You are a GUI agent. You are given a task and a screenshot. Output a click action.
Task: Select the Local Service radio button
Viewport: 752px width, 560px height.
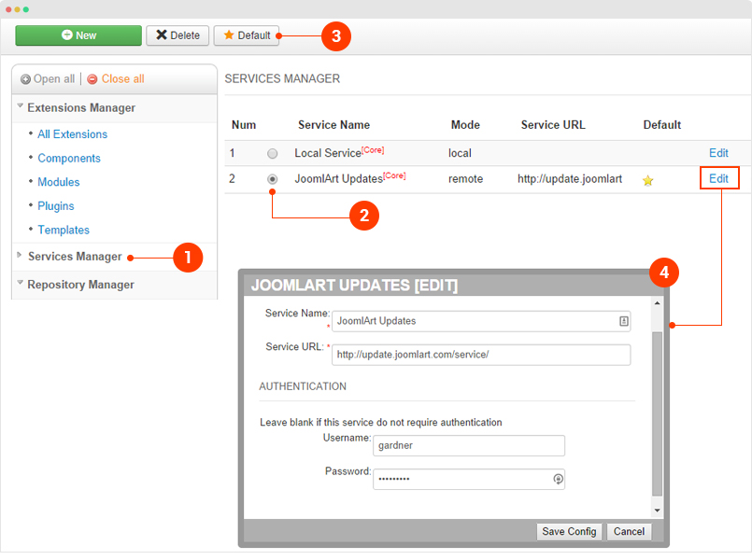273,154
